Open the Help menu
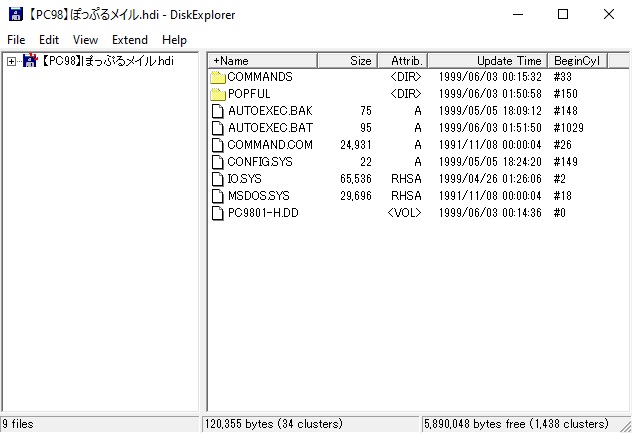This screenshot has height=433, width=632. click(x=174, y=40)
